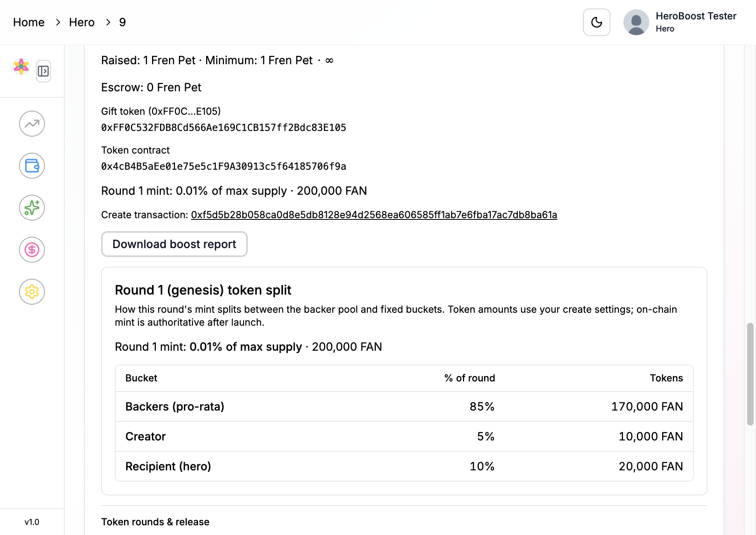The image size is (756, 535).
Task: Click the Creator bucket row label
Action: pyautogui.click(x=146, y=436)
